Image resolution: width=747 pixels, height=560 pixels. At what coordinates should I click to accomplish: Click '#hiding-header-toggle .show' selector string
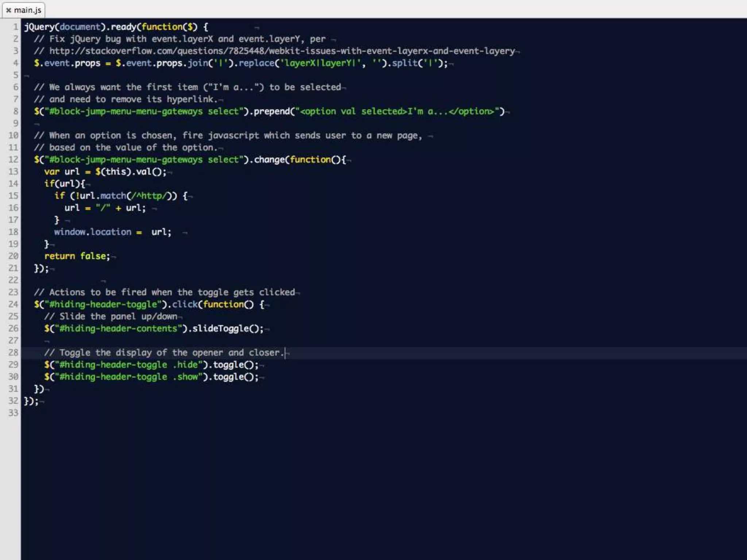pos(129,377)
